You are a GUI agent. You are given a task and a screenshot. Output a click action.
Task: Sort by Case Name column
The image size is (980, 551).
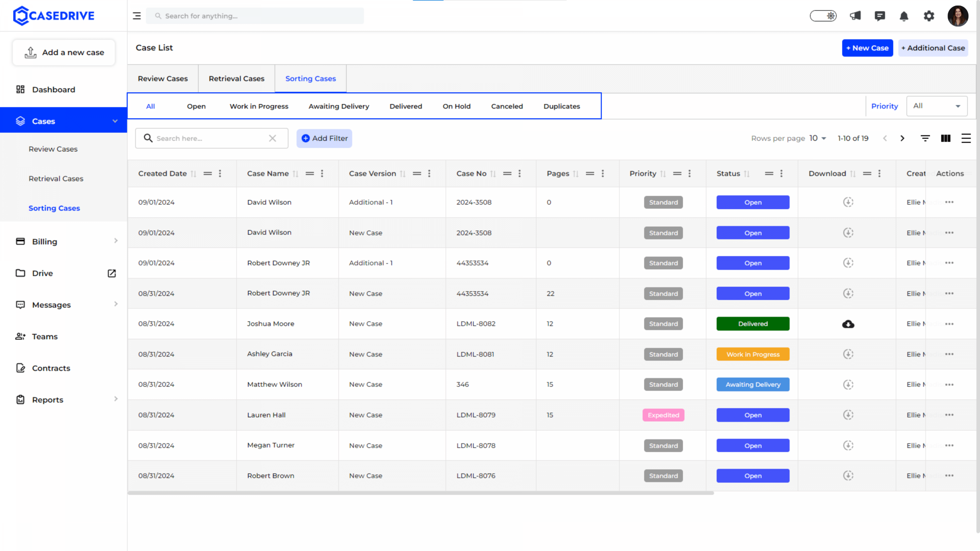pos(295,174)
